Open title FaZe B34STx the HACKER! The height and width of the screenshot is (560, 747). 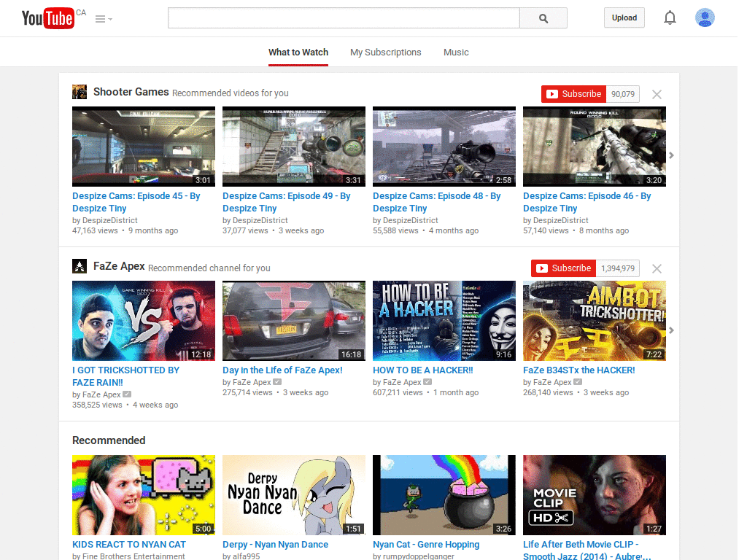(x=578, y=370)
